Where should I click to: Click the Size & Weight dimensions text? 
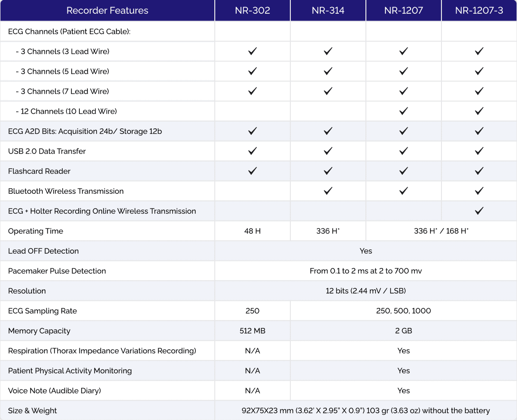(365, 410)
